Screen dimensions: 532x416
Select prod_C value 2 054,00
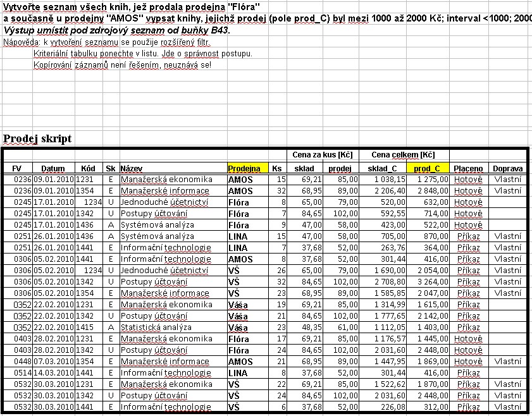(428, 271)
